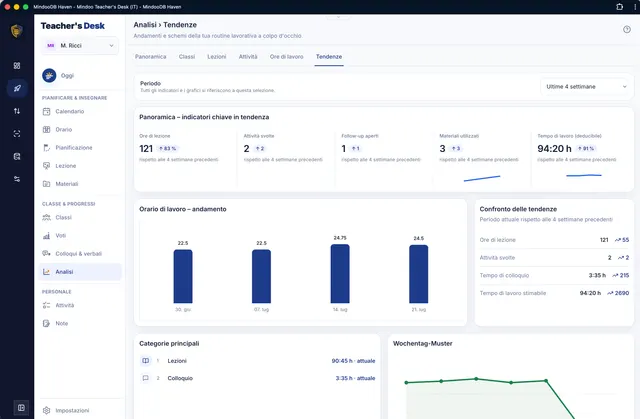Image resolution: width=640 pixels, height=419 pixels.
Task: Click the Orario timetable icon
Action: 47,129
